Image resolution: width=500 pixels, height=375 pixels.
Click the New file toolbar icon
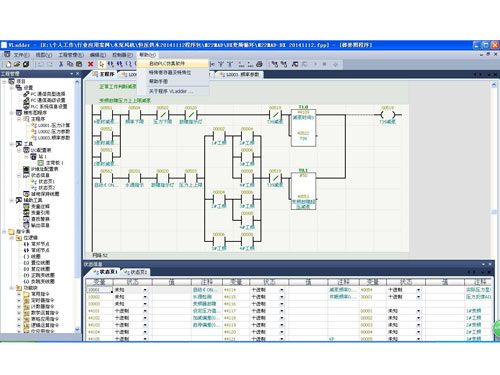tap(9, 64)
